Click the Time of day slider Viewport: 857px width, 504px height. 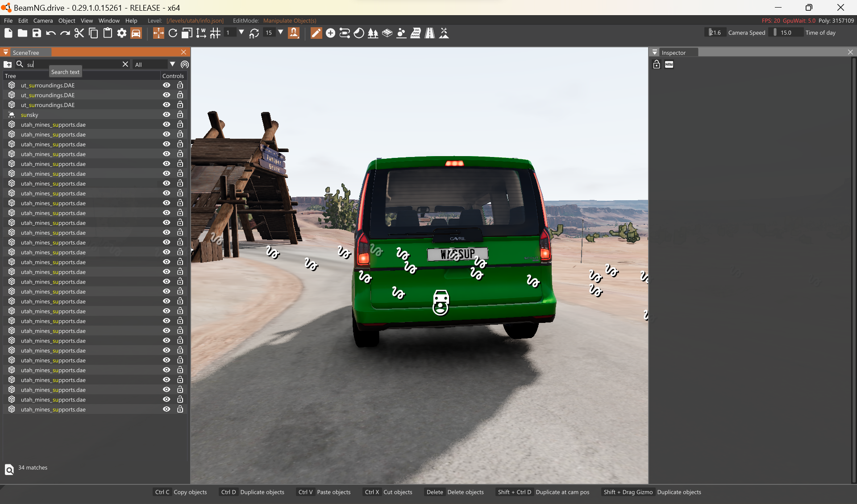[x=786, y=33]
